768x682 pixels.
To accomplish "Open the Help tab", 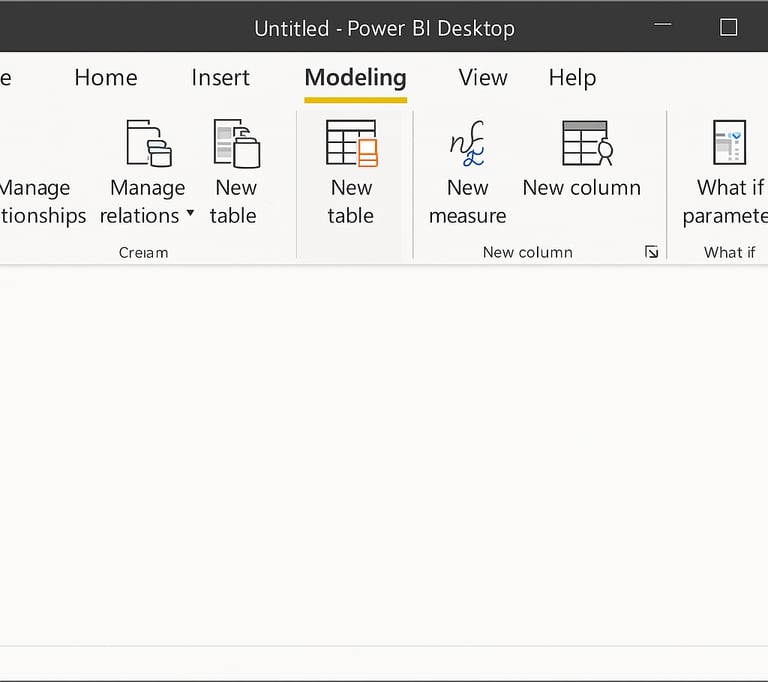I will pyautogui.click(x=572, y=78).
